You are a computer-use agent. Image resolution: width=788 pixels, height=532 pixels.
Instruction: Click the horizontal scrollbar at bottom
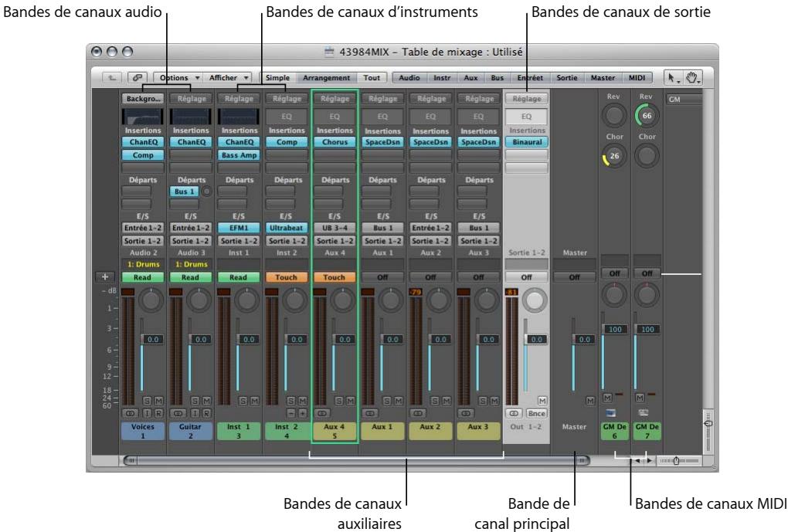click(356, 460)
